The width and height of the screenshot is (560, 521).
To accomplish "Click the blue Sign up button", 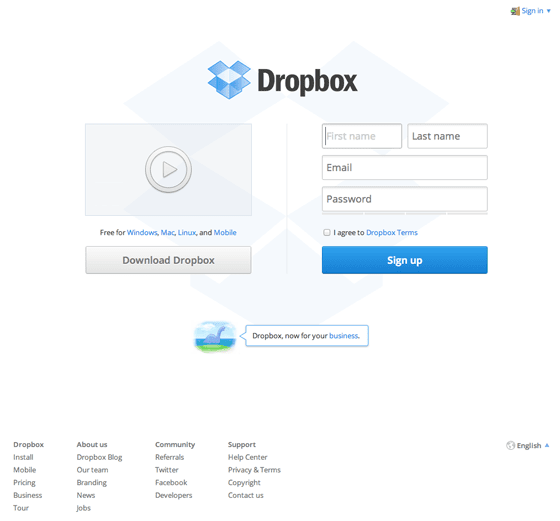I will point(404,260).
